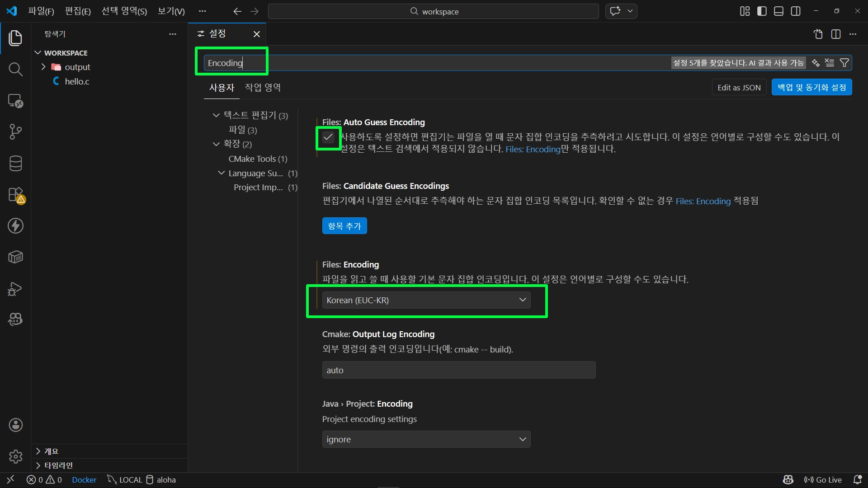Open Java Project Encoding ignore dropdown
This screenshot has height=488, width=868.
point(426,439)
